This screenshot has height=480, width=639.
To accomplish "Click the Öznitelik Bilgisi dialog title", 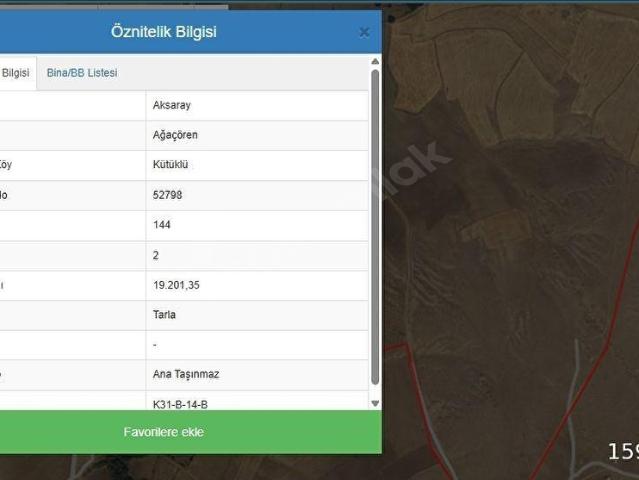I will point(163,32).
